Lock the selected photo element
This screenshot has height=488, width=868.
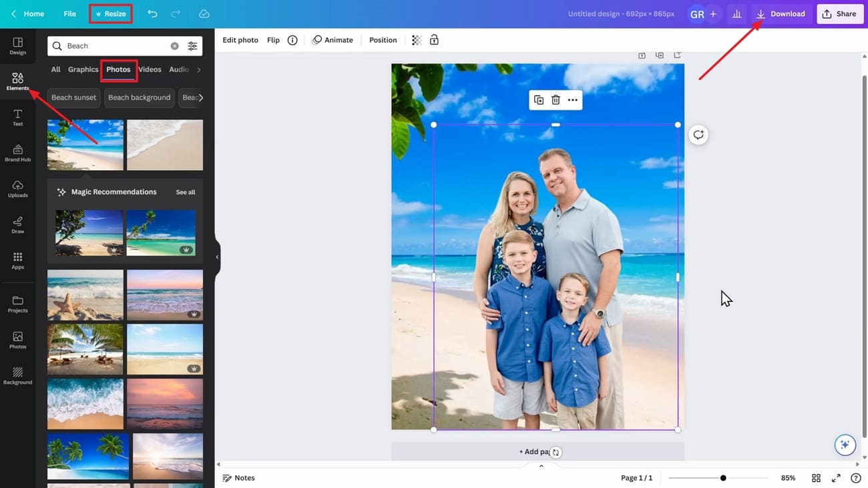tap(434, 40)
